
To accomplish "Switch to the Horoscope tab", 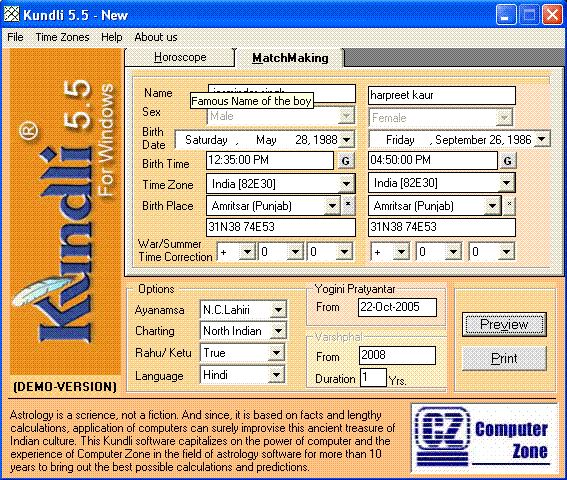I will pos(180,57).
